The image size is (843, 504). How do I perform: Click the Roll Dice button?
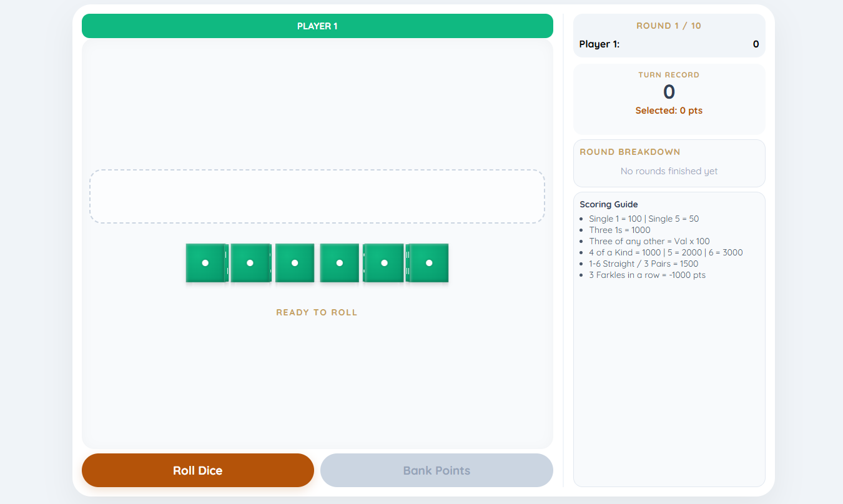pyautogui.click(x=198, y=470)
